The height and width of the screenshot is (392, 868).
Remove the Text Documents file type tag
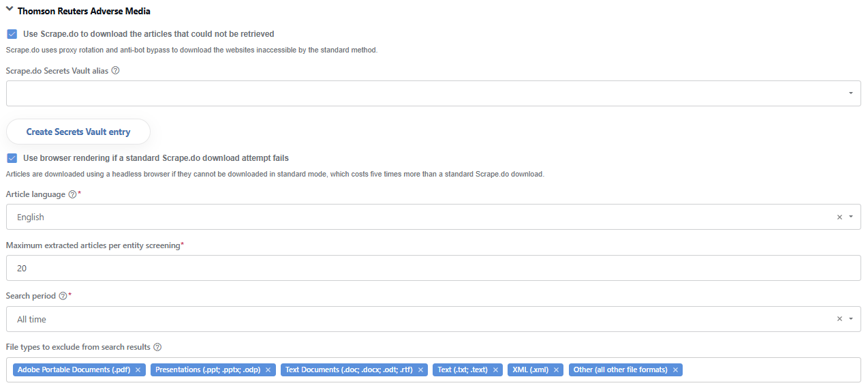420,370
